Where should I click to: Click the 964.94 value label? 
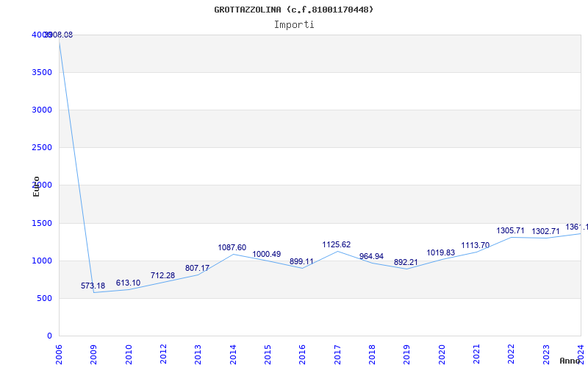click(371, 256)
